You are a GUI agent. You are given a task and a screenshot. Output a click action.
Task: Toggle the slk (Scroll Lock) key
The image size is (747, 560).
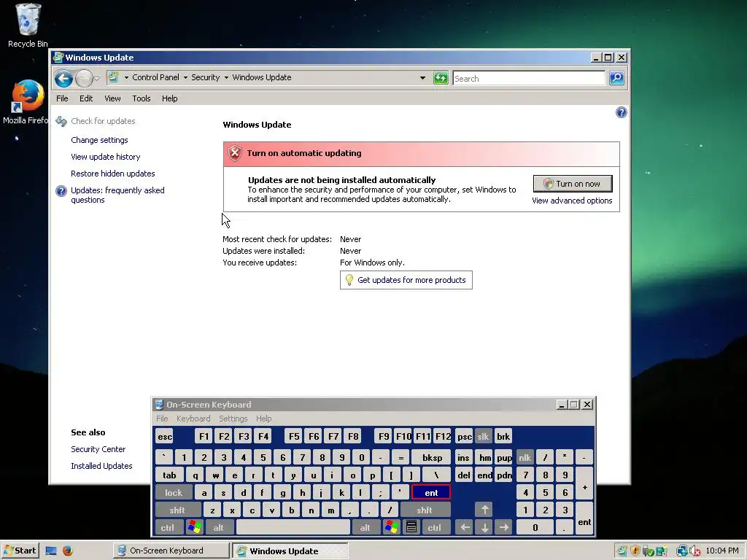tap(483, 436)
